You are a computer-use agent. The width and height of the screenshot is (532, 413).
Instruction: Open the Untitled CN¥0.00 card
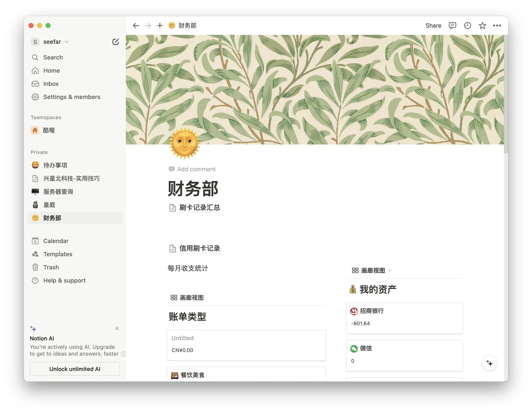pyautogui.click(x=246, y=345)
